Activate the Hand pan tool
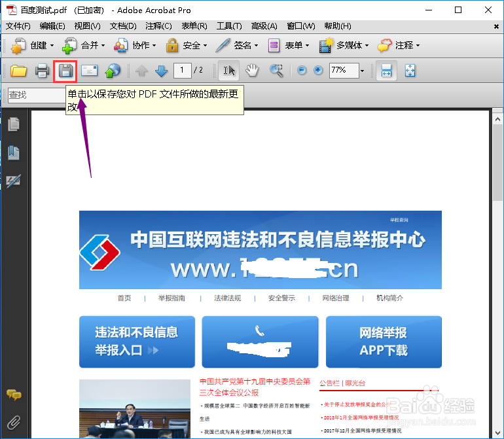 click(252, 71)
